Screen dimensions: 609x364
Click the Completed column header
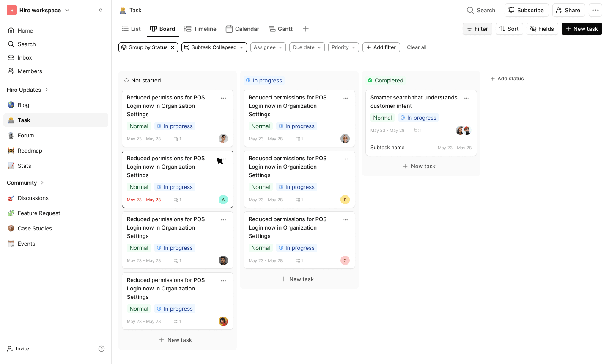(x=385, y=80)
